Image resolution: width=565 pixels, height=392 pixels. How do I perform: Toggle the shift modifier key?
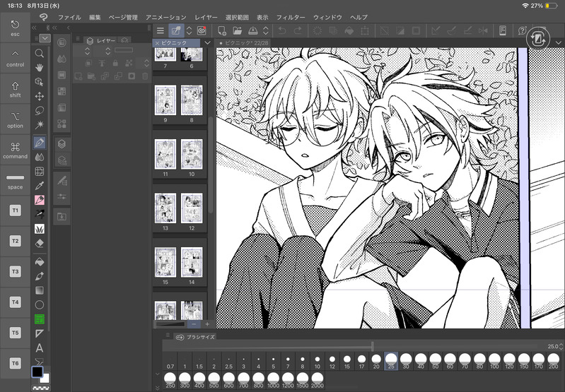pos(15,89)
